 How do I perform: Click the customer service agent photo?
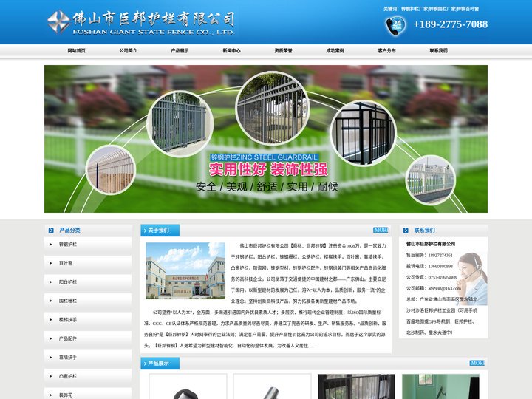coord(472,279)
